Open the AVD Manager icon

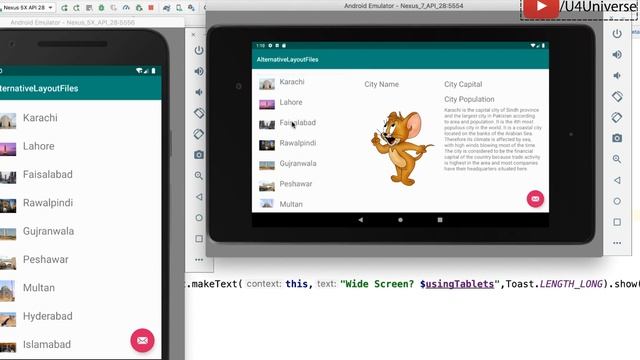[x=179, y=8]
